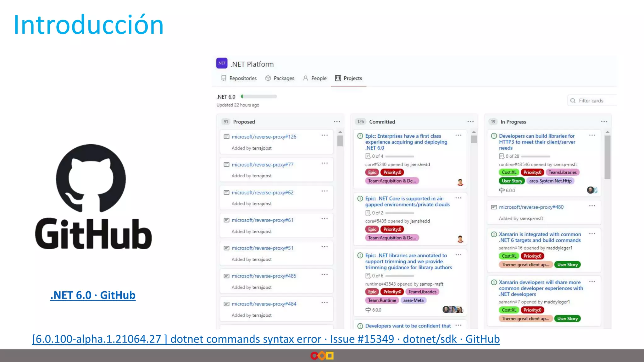
Task: Open menu for reverse-proxy#51 card
Action: pyautogui.click(x=325, y=247)
